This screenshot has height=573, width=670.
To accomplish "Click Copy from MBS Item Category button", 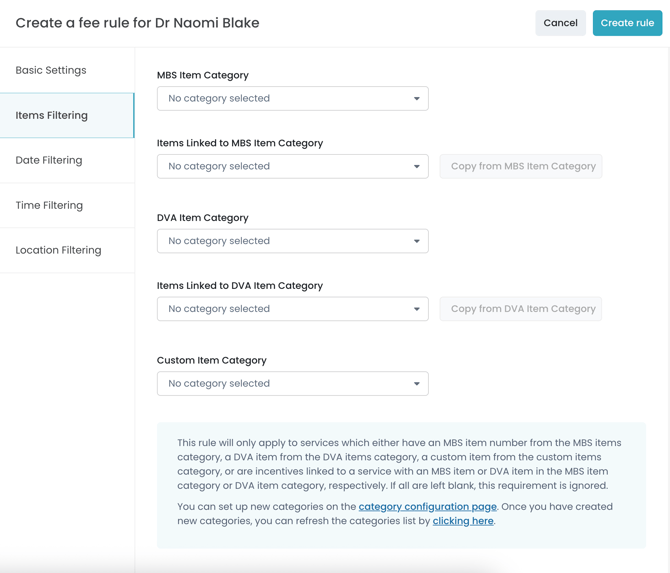I will (x=522, y=166).
